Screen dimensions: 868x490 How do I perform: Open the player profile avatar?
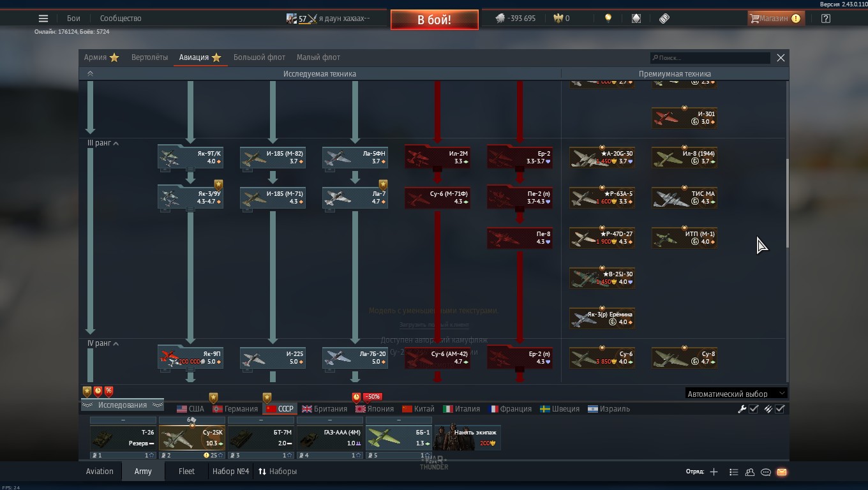point(292,19)
